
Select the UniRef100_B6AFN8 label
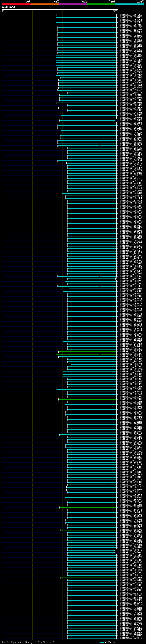coord(131,103)
